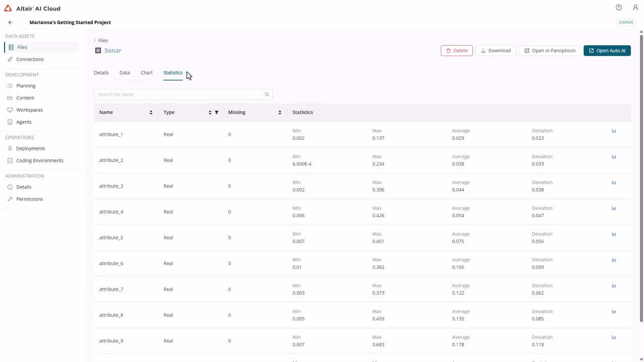The width and height of the screenshot is (644, 362).
Task: Click the attribute_1 name cell
Action: pos(111,134)
